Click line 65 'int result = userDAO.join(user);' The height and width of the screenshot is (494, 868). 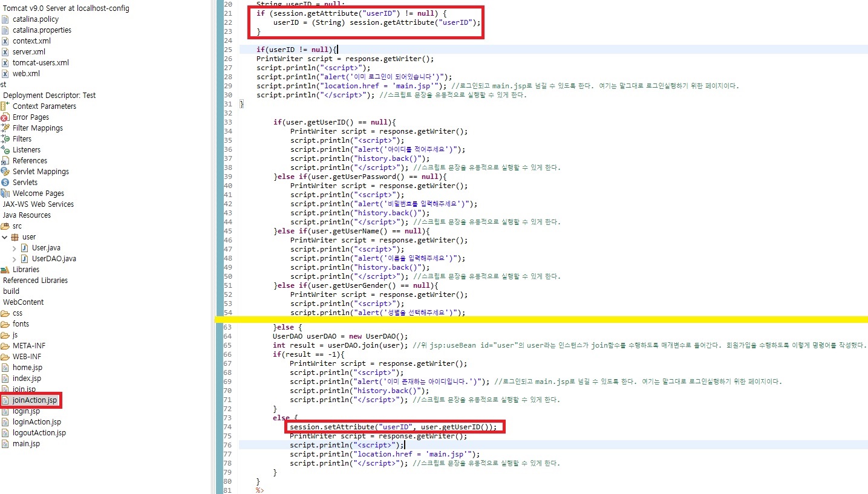[341, 345]
